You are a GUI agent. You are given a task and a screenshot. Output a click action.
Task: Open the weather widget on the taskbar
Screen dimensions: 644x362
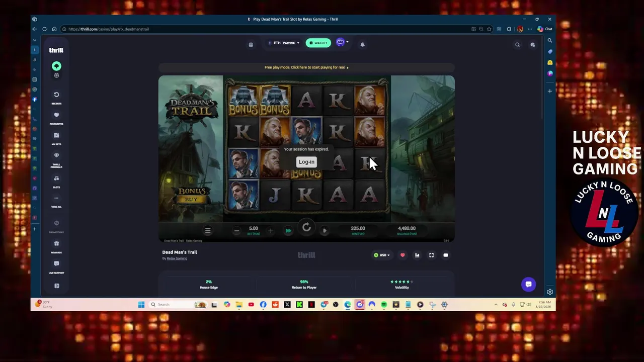pos(43,304)
